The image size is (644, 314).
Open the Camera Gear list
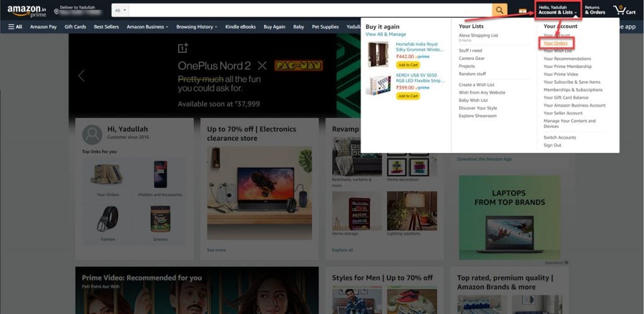tap(472, 59)
